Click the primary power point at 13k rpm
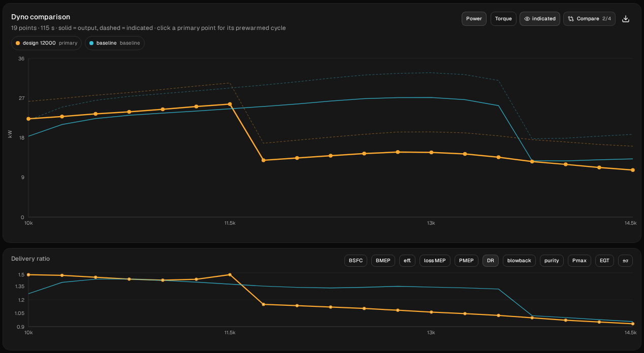Image resolution: width=644 pixels, height=353 pixels. pos(431,152)
